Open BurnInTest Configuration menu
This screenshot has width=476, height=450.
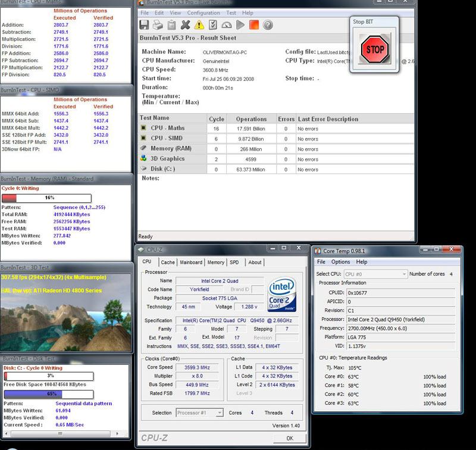203,12
